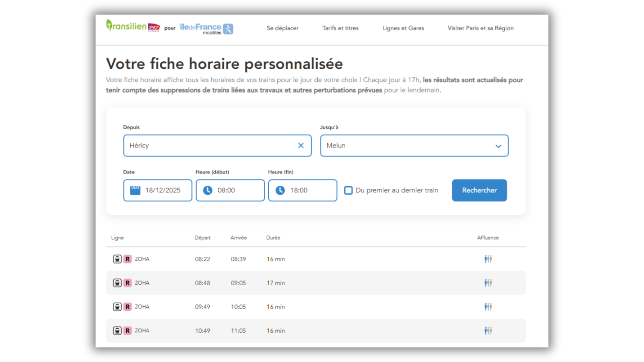Click the clock icon for end time
This screenshot has width=644, height=362.
280,190
